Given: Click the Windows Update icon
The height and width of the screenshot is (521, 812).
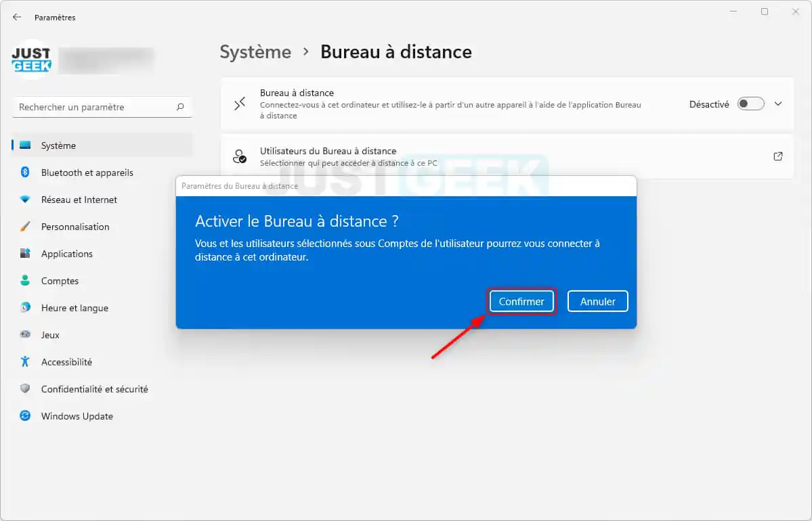Looking at the screenshot, I should pos(25,415).
